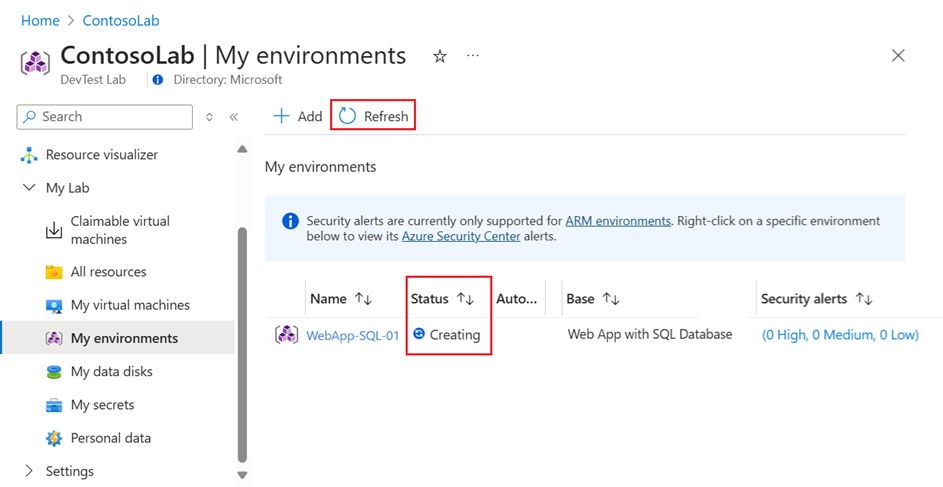Open Resource visualizer
Image resolution: width=943 pixels, height=487 pixels.
(x=102, y=155)
